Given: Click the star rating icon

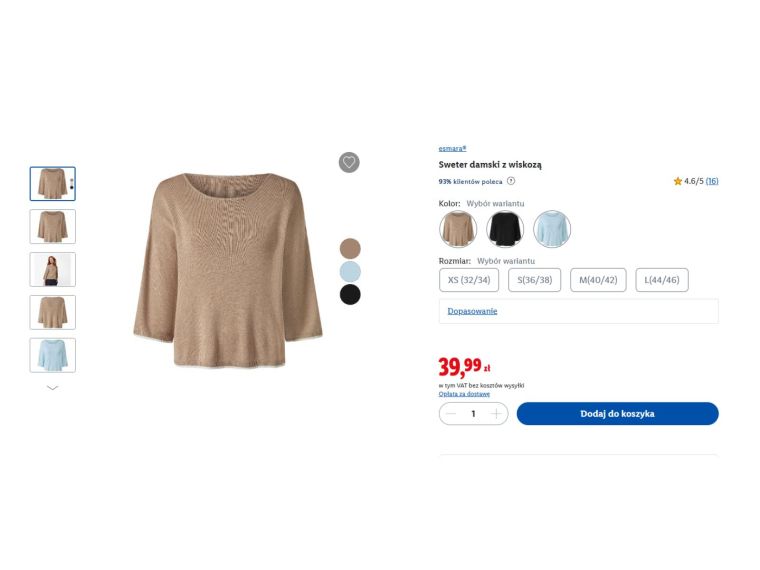Looking at the screenshot, I should tap(678, 181).
